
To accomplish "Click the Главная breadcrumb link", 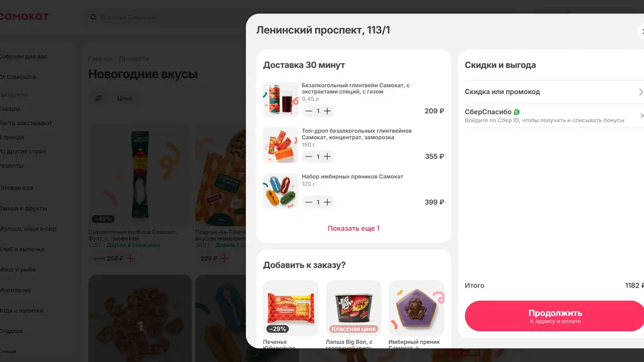I will [100, 58].
